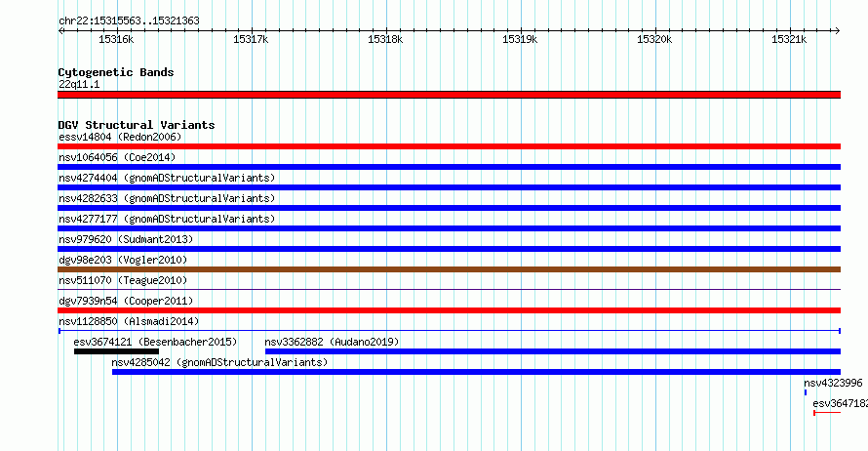Click the 15317k ruler tick label
The height and width of the screenshot is (451, 868).
[x=251, y=39]
